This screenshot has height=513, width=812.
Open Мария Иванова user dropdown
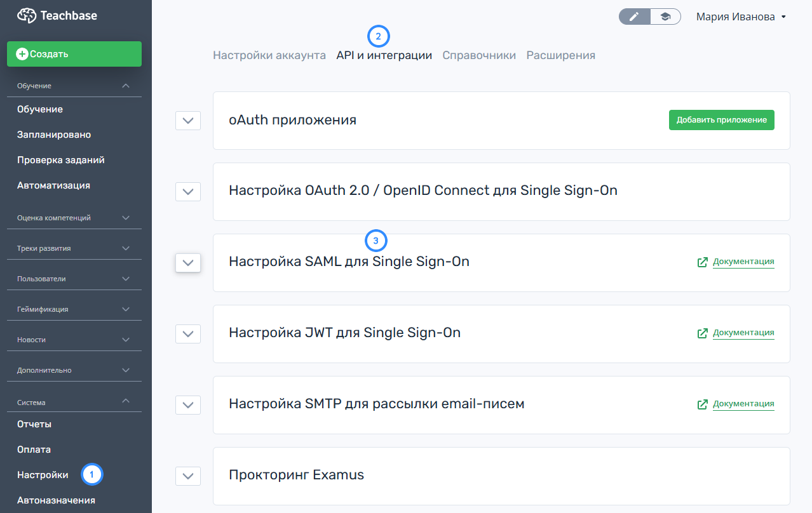coord(741,17)
